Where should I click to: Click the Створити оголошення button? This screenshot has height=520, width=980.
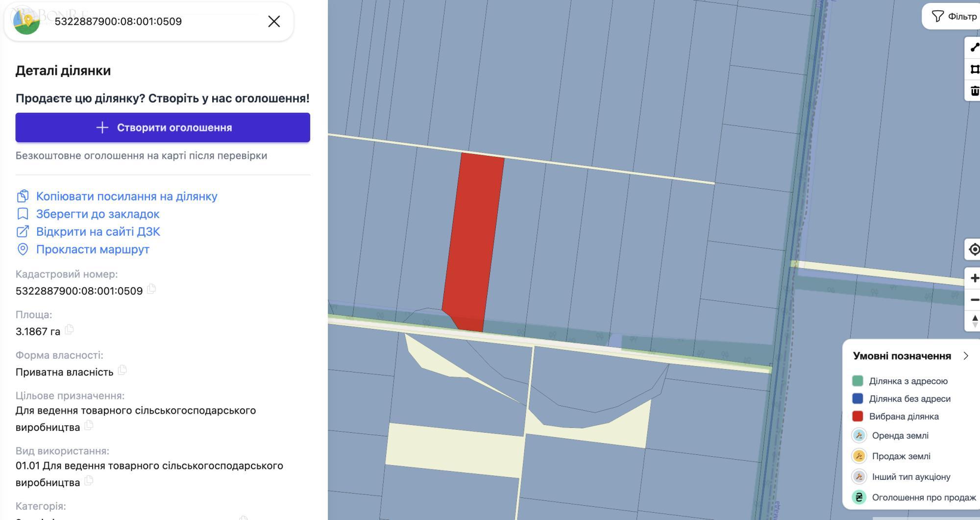tap(163, 127)
